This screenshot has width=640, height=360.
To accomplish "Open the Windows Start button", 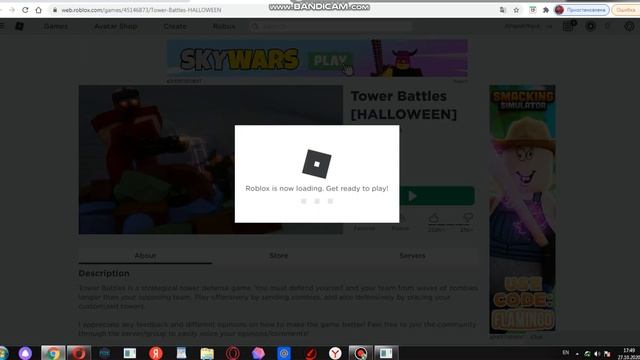I will 3,353.
